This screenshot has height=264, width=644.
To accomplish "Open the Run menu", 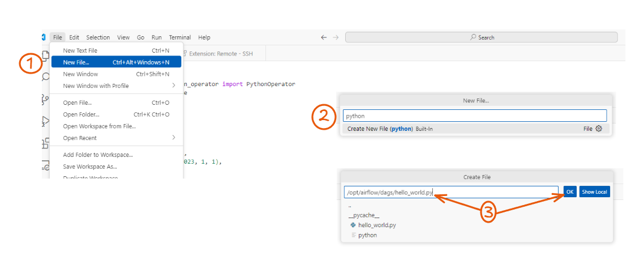I will tap(157, 37).
